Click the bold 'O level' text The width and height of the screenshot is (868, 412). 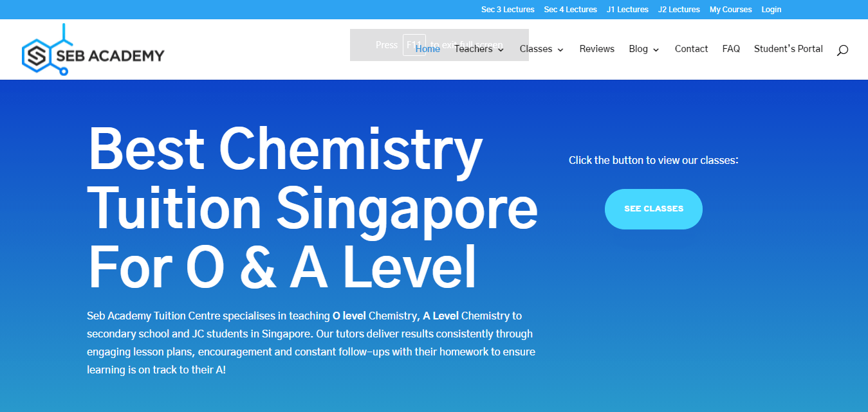pos(349,316)
